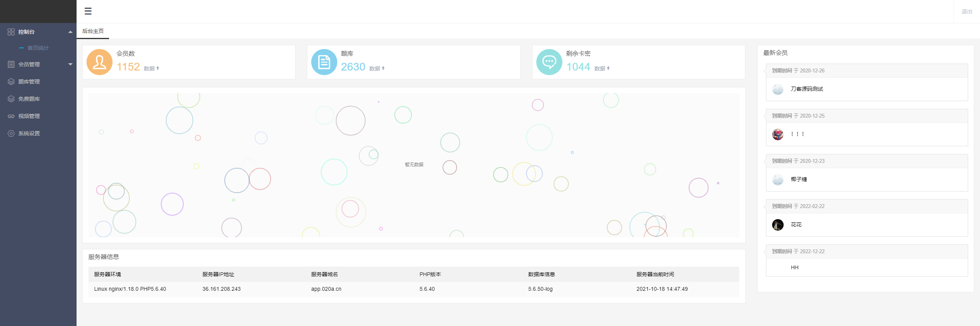
Task: Click the hamburger menu toggle icon
Action: (x=88, y=11)
